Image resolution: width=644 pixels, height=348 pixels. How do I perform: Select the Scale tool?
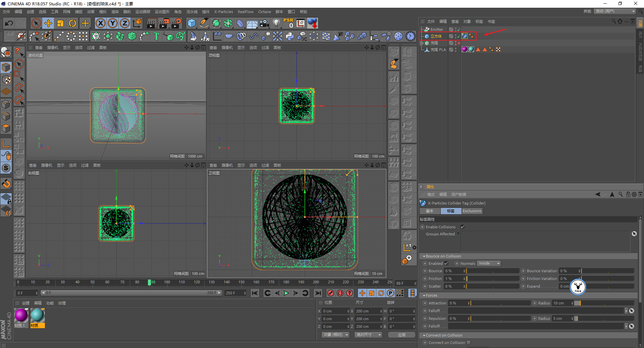coord(60,23)
